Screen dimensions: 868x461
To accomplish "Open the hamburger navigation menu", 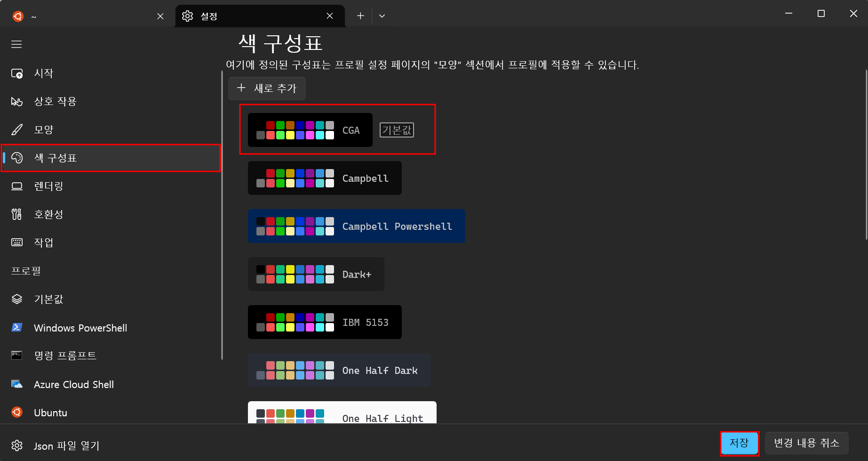I will (x=17, y=44).
